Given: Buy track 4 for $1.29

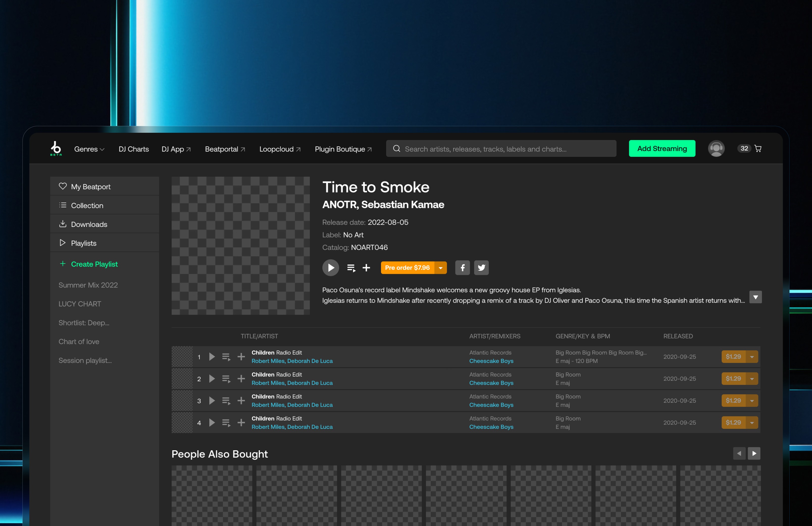Looking at the screenshot, I should 733,423.
